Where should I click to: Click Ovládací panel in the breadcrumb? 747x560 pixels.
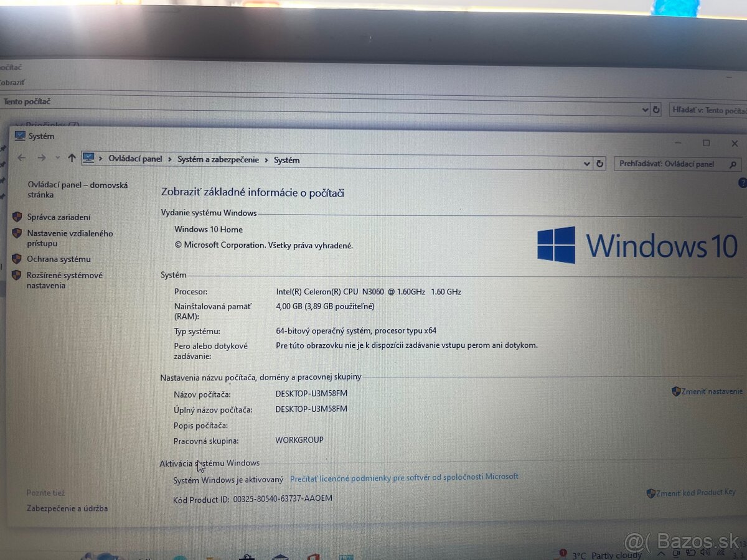[135, 159]
